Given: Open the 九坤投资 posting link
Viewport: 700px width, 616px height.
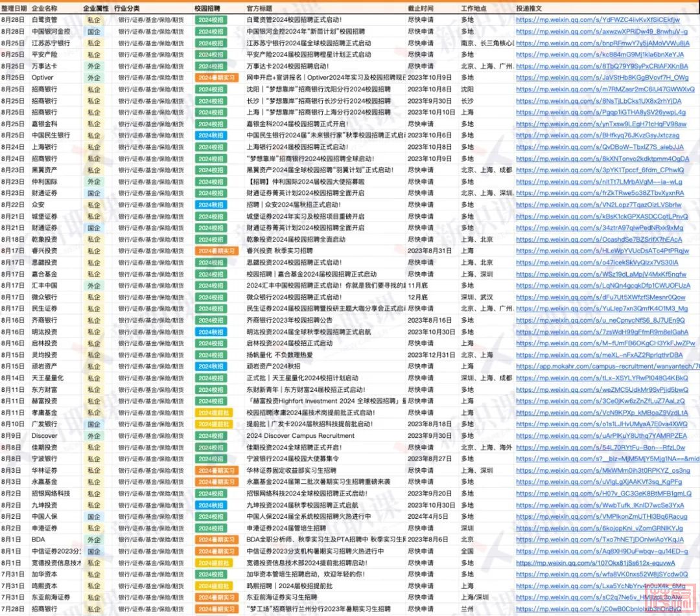Looking at the screenshot, I should [600, 505].
